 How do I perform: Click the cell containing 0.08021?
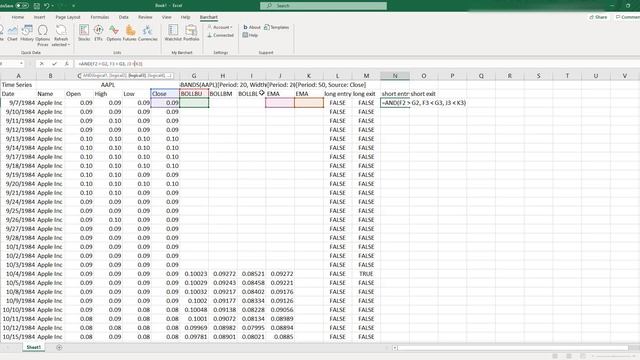(x=251, y=337)
